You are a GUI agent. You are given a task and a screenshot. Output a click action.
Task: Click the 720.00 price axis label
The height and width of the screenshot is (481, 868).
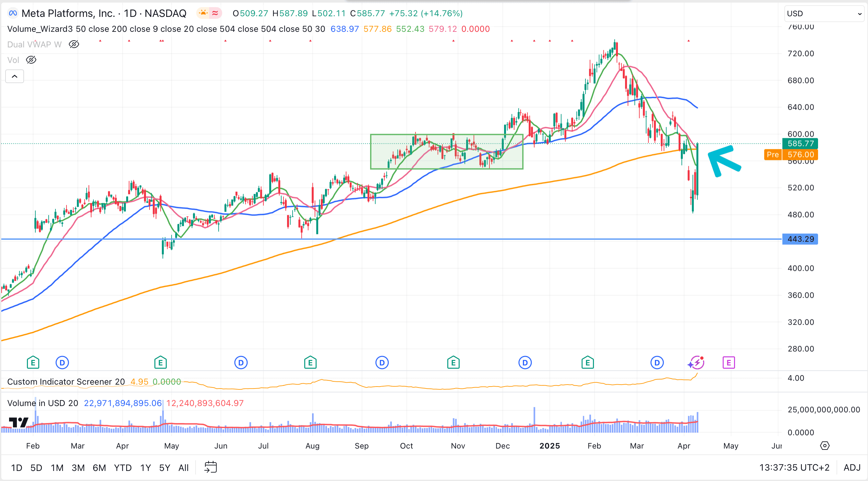point(801,53)
